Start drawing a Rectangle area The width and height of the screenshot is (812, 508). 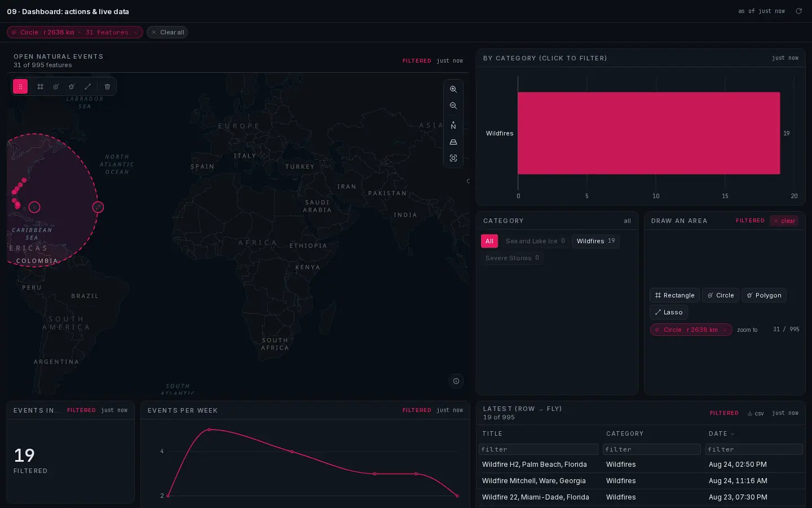[674, 295]
